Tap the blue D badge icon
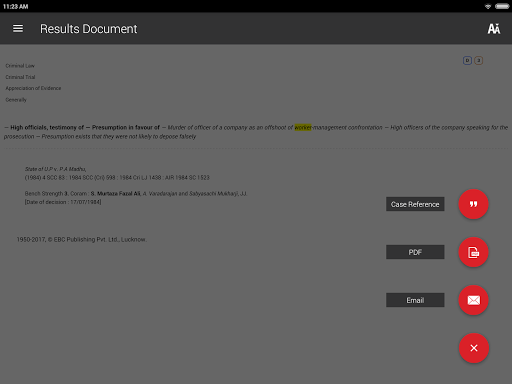The image size is (512, 384). [467, 60]
